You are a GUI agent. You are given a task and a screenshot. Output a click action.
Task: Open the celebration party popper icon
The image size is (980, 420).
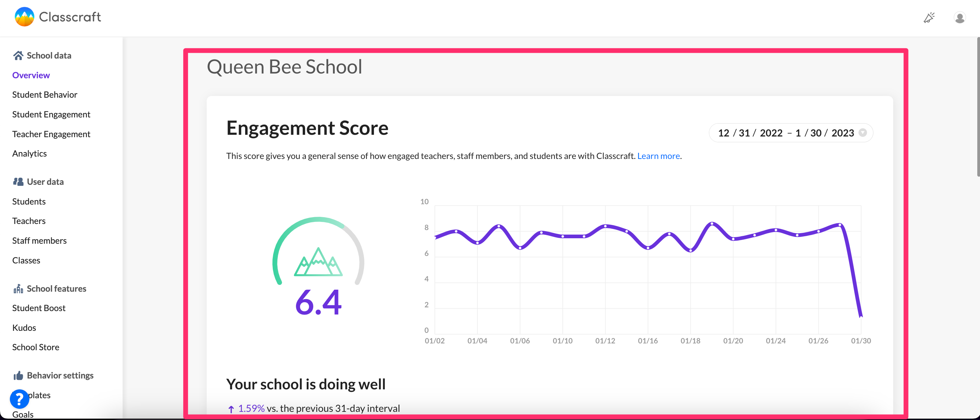tap(929, 17)
